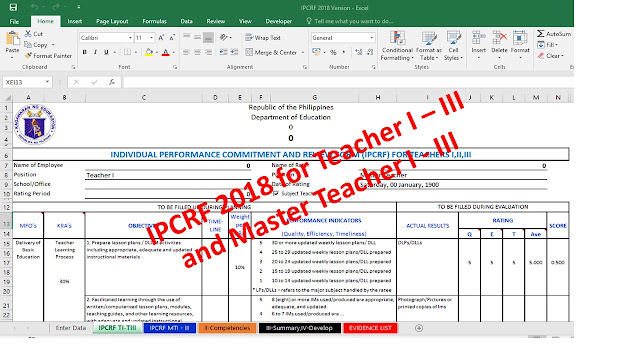The width and height of the screenshot is (640, 360).
Task: Click Insert Function fx icon
Action: pos(111,82)
